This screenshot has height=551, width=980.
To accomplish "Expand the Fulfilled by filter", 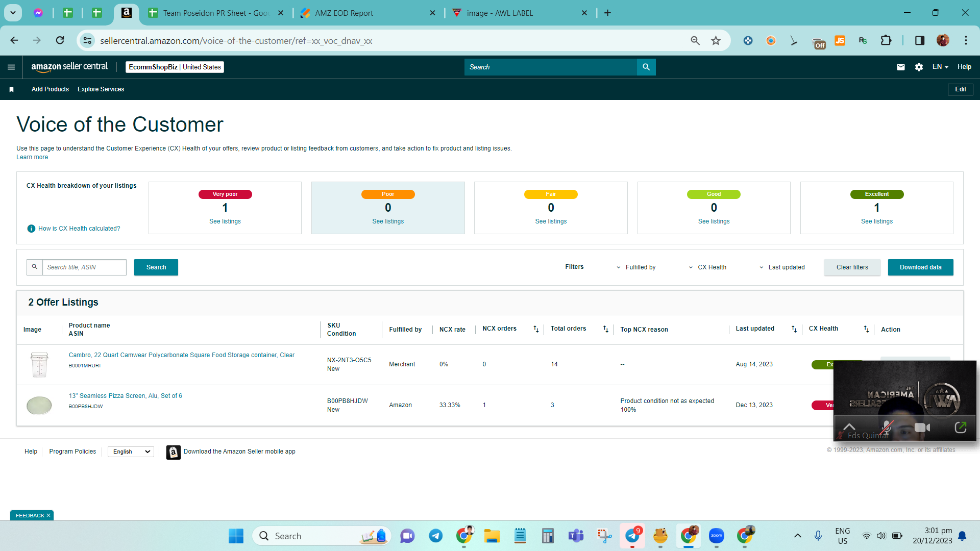I will [x=636, y=267].
